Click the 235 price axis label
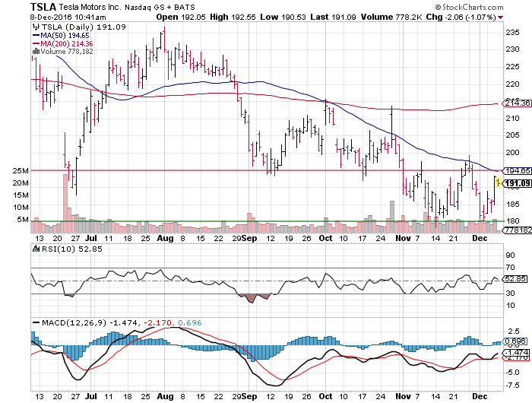The image size is (532, 403). click(512, 33)
